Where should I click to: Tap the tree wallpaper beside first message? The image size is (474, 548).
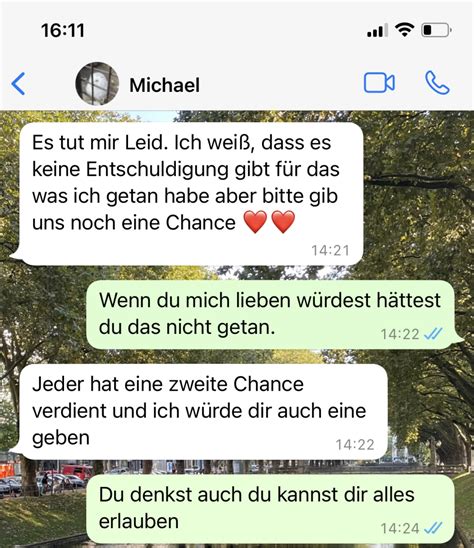tap(419, 194)
